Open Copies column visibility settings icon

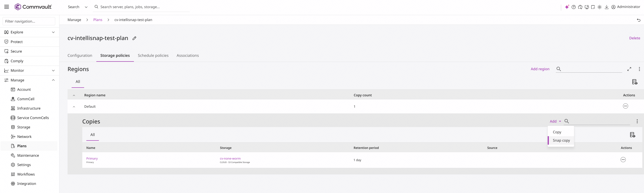632,135
